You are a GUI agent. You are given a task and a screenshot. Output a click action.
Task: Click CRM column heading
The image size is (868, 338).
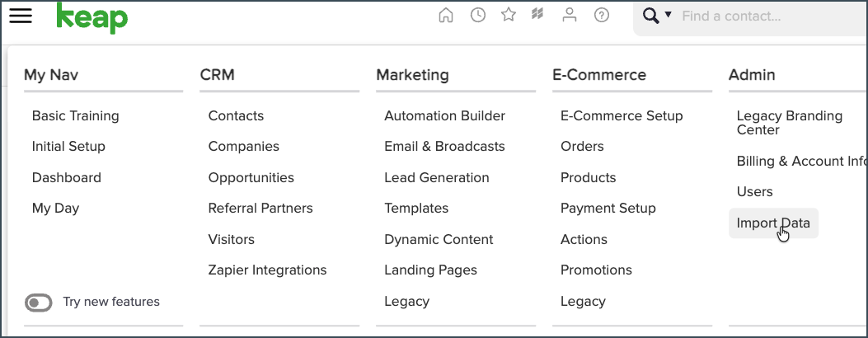point(217,75)
